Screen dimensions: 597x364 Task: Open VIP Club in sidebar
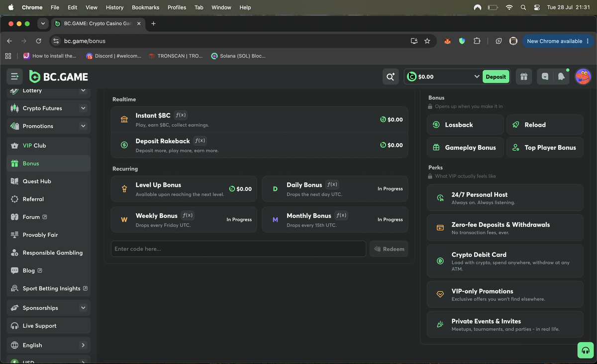tap(49, 146)
